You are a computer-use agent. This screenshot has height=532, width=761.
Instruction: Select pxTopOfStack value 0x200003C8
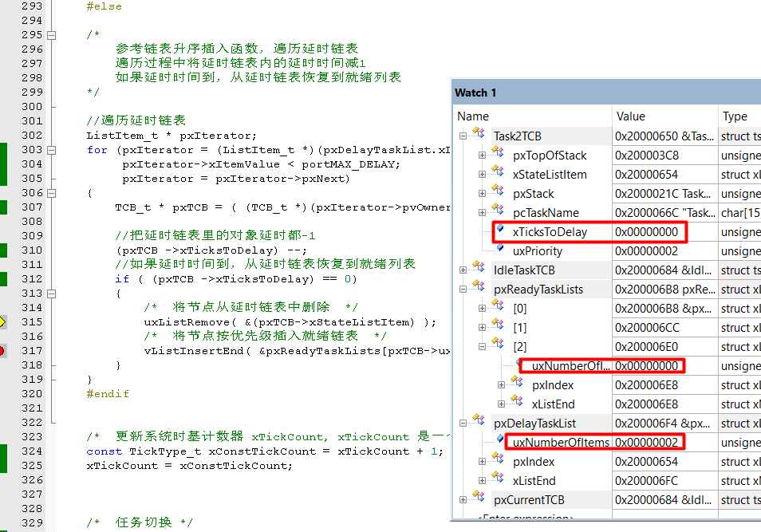click(x=646, y=156)
